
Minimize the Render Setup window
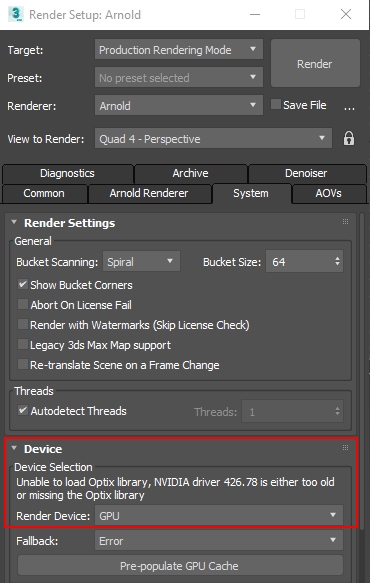click(255, 15)
